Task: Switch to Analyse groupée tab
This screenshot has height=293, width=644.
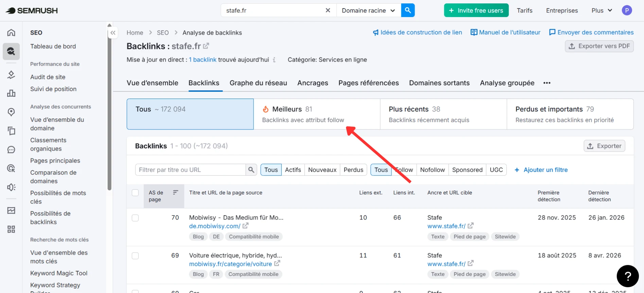Action: [507, 83]
